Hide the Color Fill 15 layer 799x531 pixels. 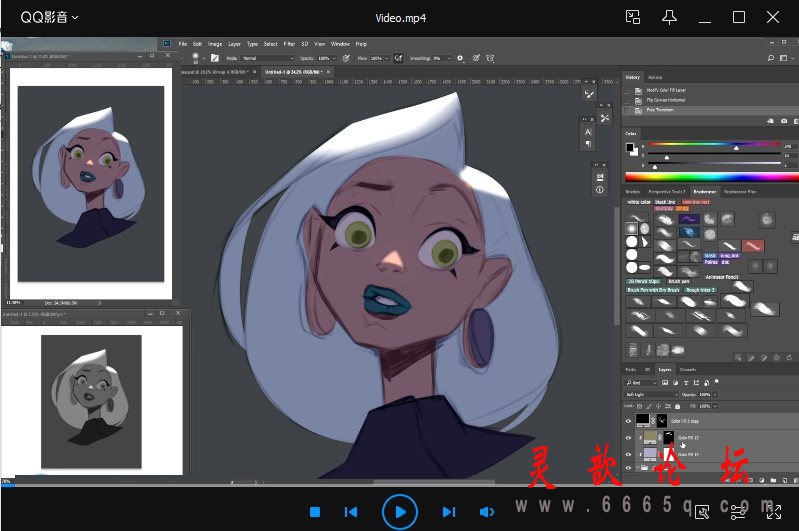(x=628, y=438)
